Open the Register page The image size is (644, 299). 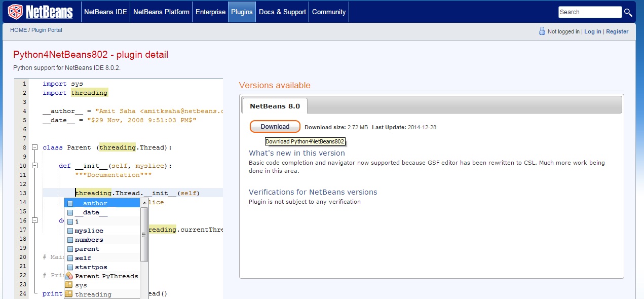pos(617,31)
